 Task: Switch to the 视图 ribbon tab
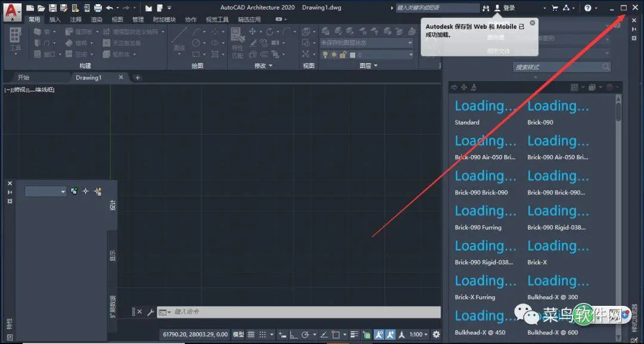[x=117, y=19]
